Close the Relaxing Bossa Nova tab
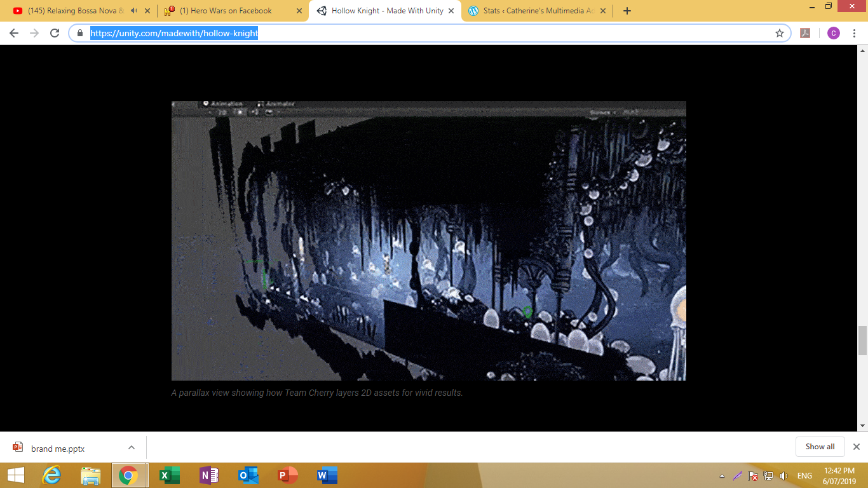Image resolution: width=868 pixels, height=488 pixels. pyautogui.click(x=147, y=11)
